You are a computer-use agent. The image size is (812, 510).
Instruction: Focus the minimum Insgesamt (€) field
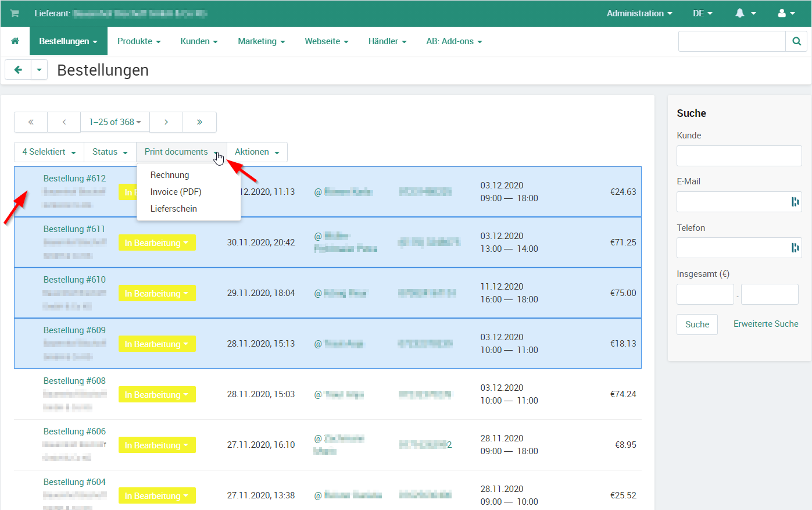click(x=705, y=294)
